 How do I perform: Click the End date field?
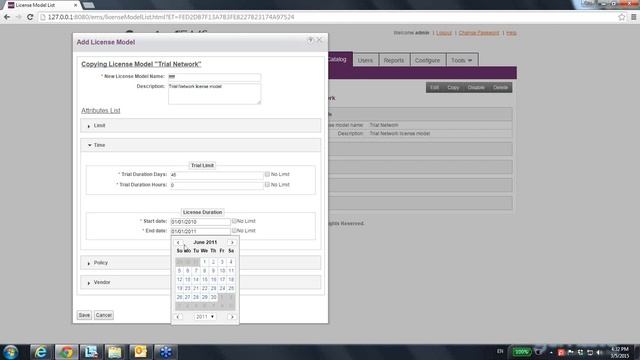click(x=200, y=231)
